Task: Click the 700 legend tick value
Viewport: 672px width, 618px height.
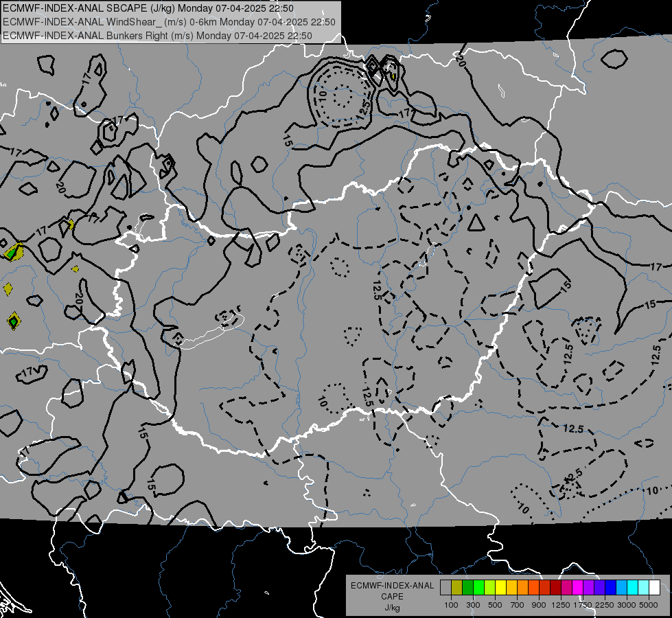Action: coord(517,605)
